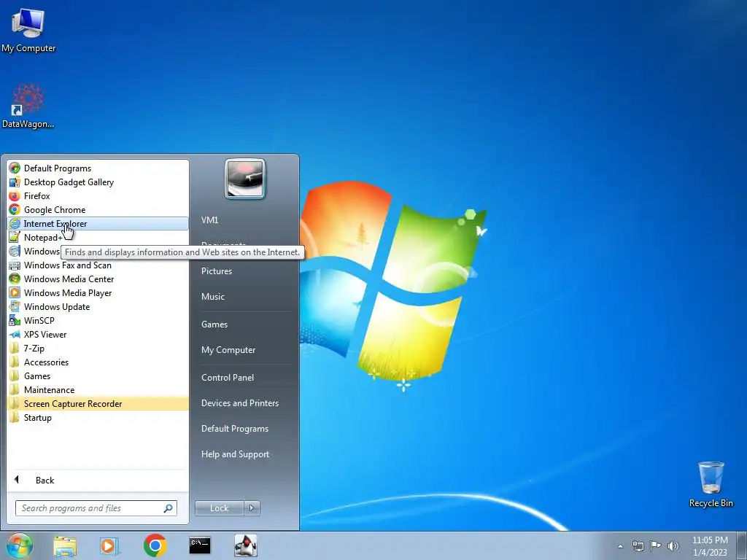Expand the Maintenance folder

click(x=98, y=389)
